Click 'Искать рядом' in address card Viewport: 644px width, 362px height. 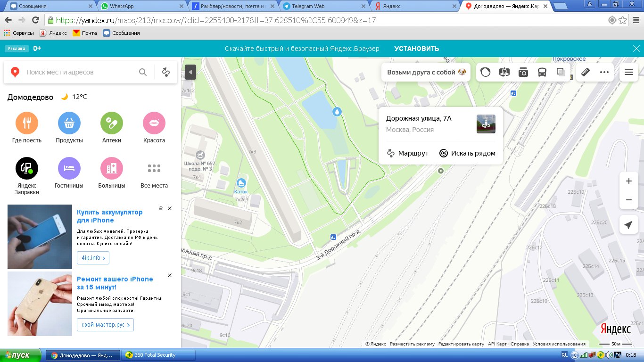coord(468,153)
